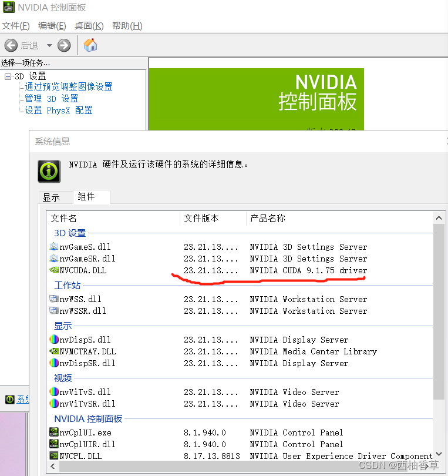Image resolution: width=448 pixels, height=476 pixels.
Task: Select the NVCUDA.DLL file name
Action: [x=83, y=270]
